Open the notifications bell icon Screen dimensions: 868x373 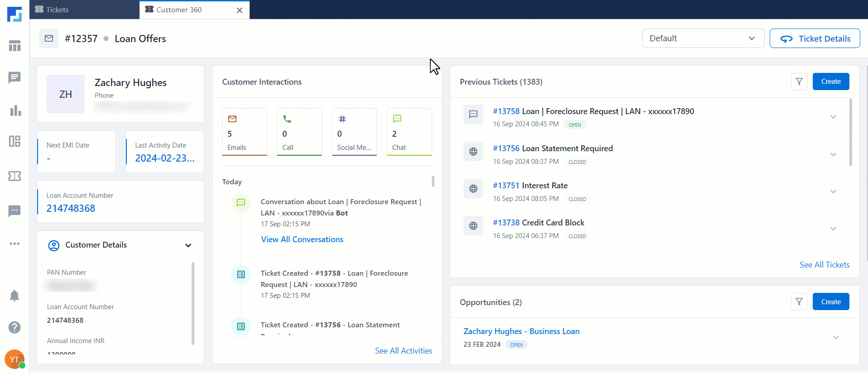(x=14, y=296)
